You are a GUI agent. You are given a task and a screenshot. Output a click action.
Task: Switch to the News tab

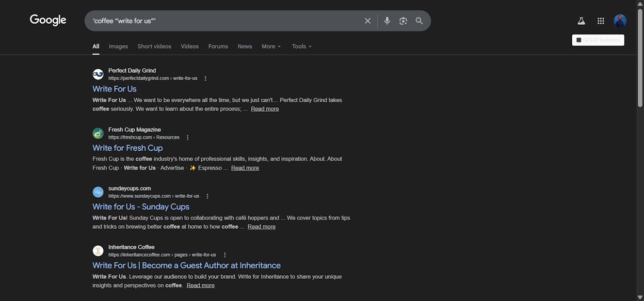(245, 46)
